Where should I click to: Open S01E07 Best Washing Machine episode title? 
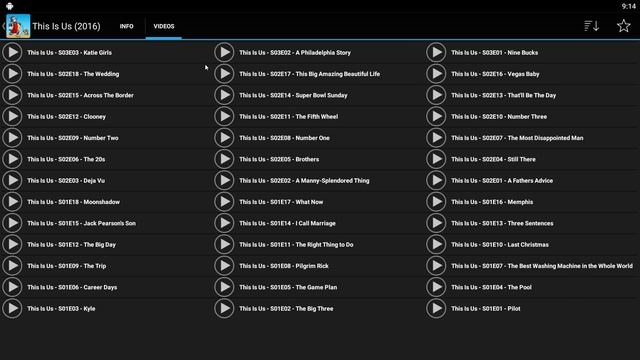(x=542, y=266)
